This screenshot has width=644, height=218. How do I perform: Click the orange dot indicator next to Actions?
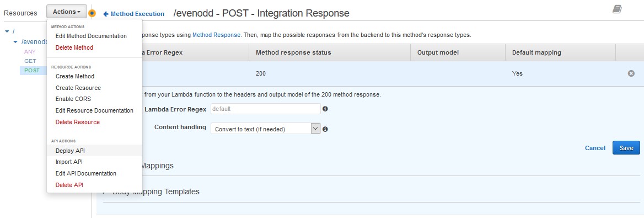(92, 13)
